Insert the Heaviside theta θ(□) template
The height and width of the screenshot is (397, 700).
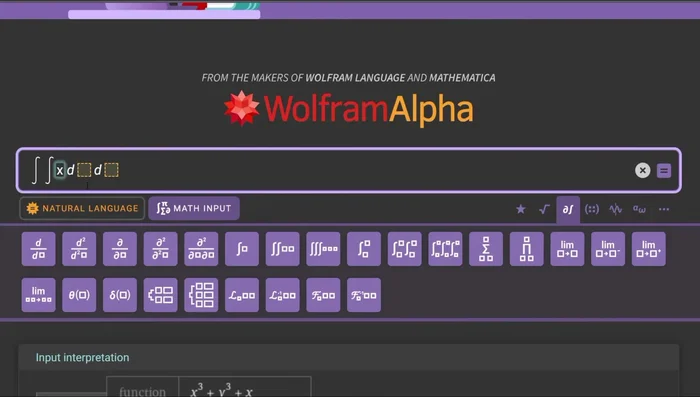(79, 295)
